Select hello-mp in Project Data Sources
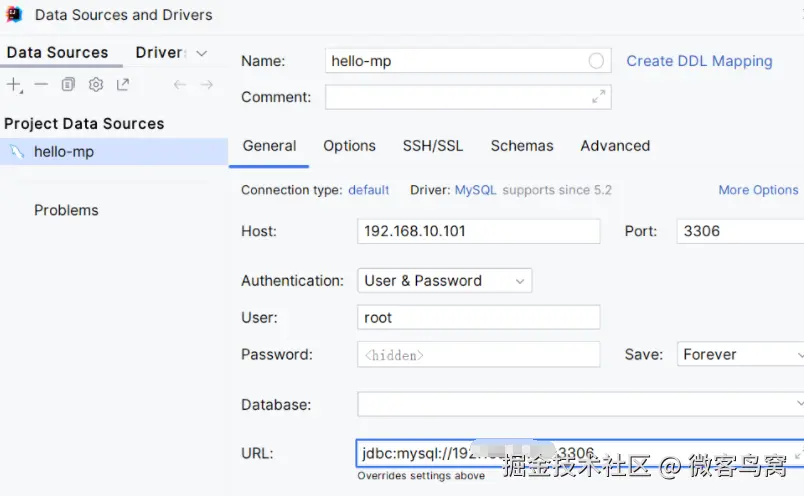 114,151
